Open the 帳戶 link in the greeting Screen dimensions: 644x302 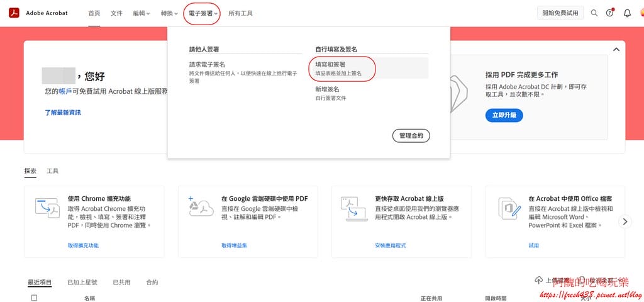coord(65,91)
